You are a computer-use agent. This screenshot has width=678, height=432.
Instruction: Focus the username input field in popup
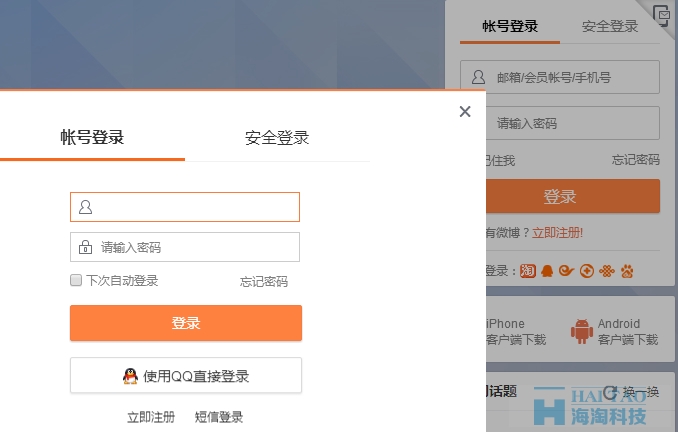[x=195, y=207]
